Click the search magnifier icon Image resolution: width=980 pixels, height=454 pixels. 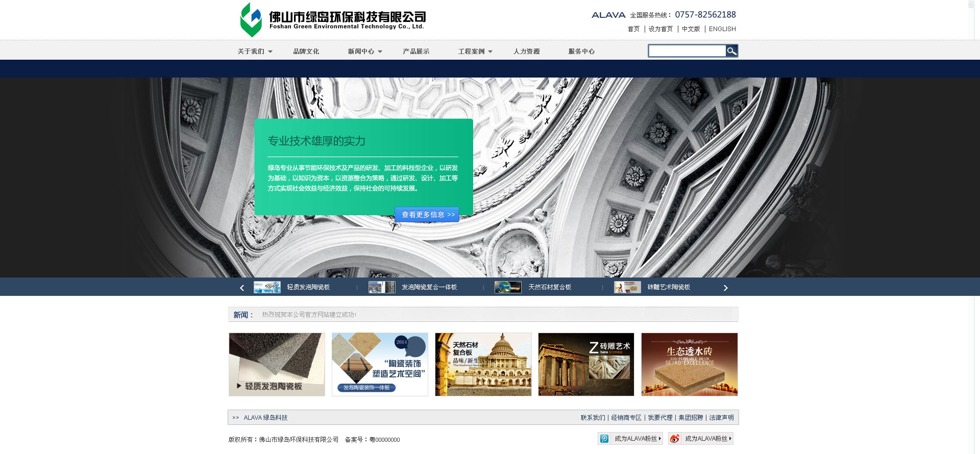coord(731,51)
